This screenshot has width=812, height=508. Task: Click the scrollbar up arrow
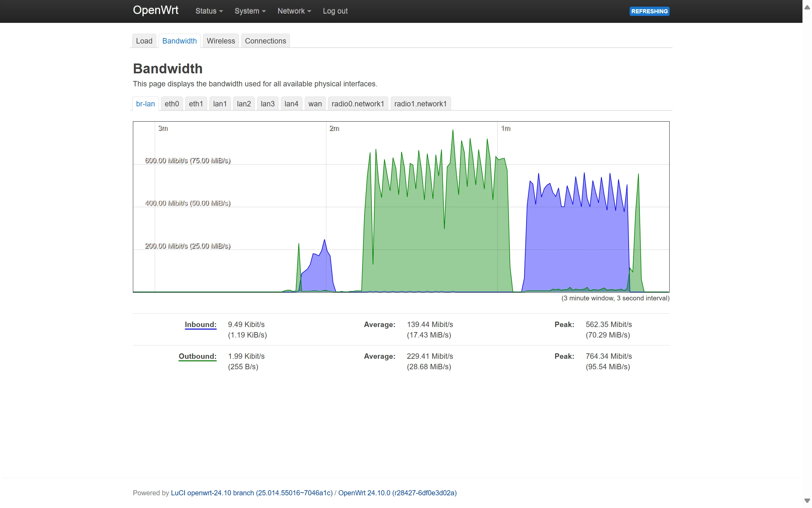point(807,7)
